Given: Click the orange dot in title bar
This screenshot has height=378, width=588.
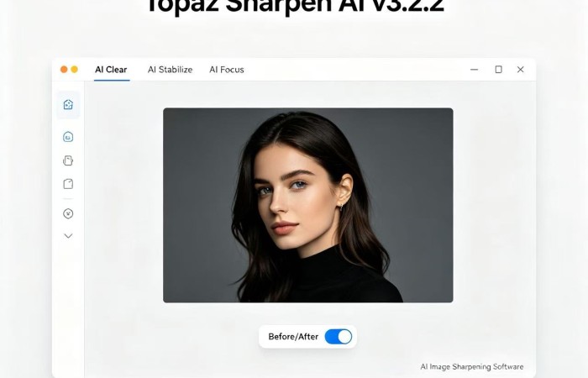Looking at the screenshot, I should pos(64,70).
